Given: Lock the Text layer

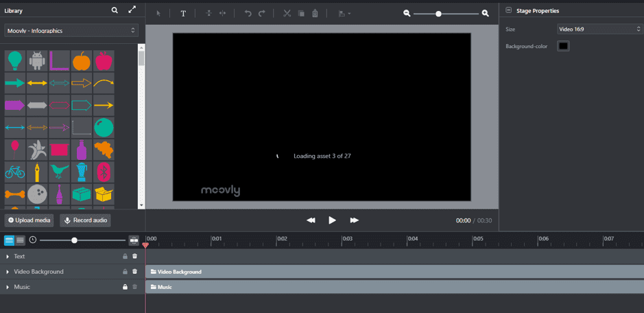Looking at the screenshot, I should click(126, 257).
